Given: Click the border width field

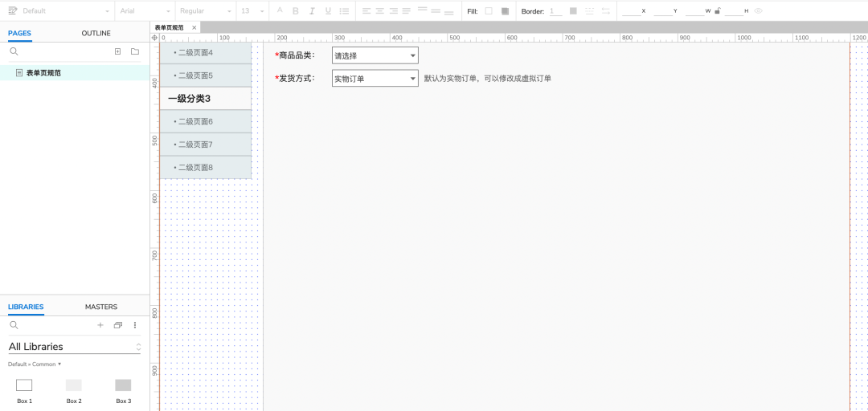Looking at the screenshot, I should pos(555,11).
